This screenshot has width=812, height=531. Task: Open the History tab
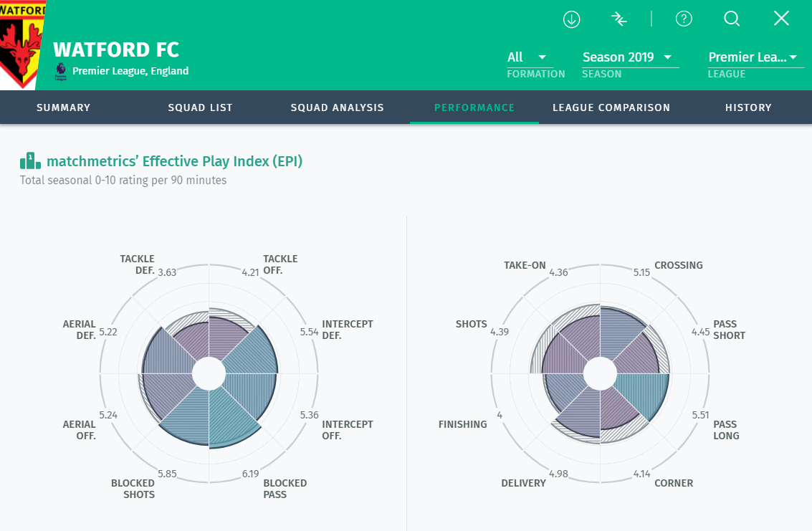tap(748, 107)
